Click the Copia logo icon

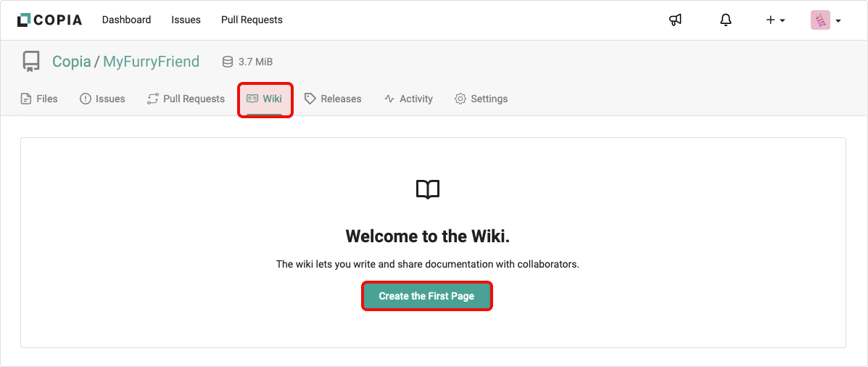[x=23, y=20]
